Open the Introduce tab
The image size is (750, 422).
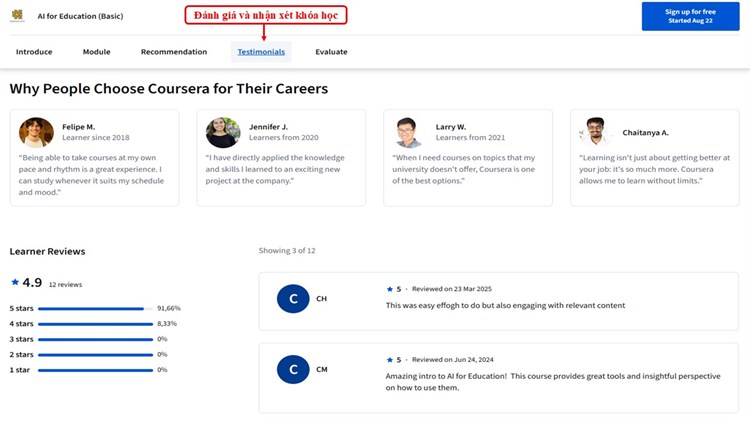tap(34, 52)
